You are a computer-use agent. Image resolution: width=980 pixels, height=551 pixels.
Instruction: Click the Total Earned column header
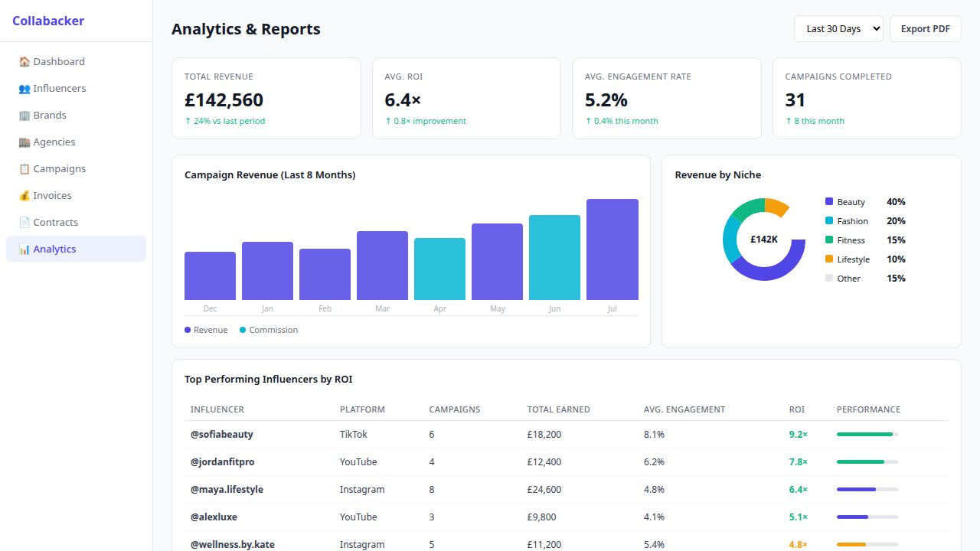pyautogui.click(x=559, y=409)
